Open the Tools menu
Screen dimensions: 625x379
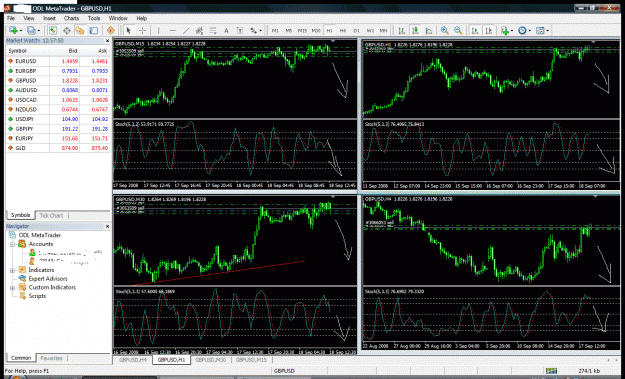click(x=94, y=18)
